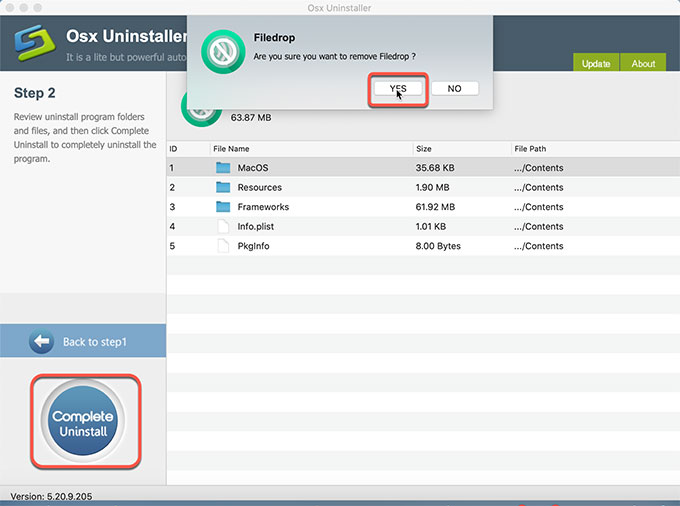The height and width of the screenshot is (506, 680).
Task: Confirm removal by clicking YES
Action: coord(398,88)
